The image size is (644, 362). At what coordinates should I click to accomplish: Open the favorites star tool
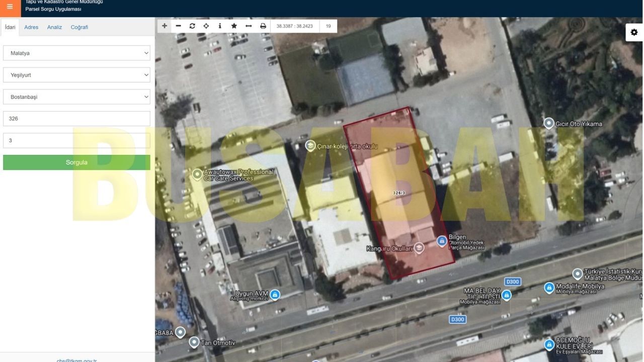[234, 26]
